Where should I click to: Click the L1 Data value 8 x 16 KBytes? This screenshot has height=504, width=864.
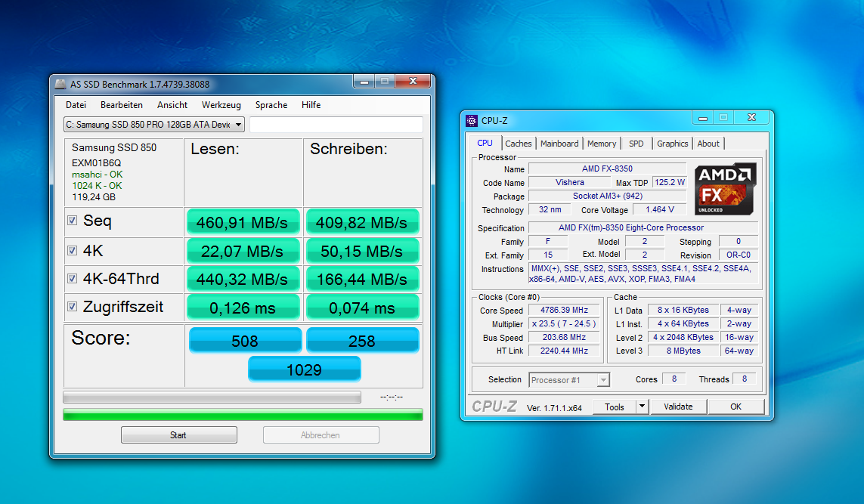[x=683, y=310]
